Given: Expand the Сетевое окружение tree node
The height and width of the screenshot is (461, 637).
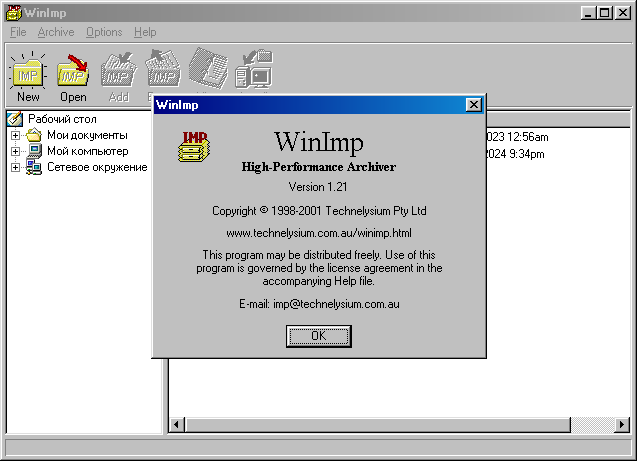Looking at the screenshot, I should 15,167.
